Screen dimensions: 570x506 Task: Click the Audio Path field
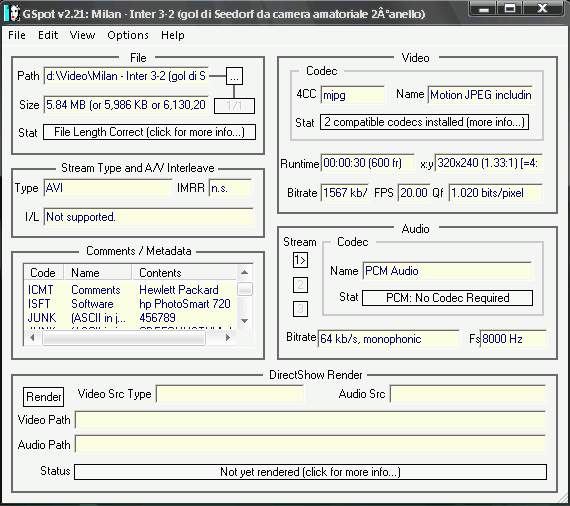tap(310, 444)
